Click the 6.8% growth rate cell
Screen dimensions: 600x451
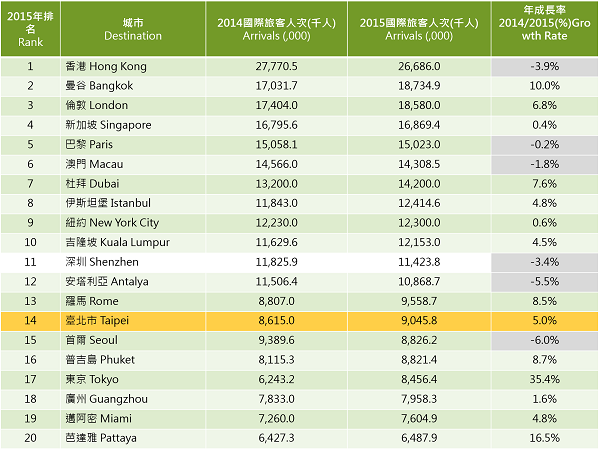[545, 106]
